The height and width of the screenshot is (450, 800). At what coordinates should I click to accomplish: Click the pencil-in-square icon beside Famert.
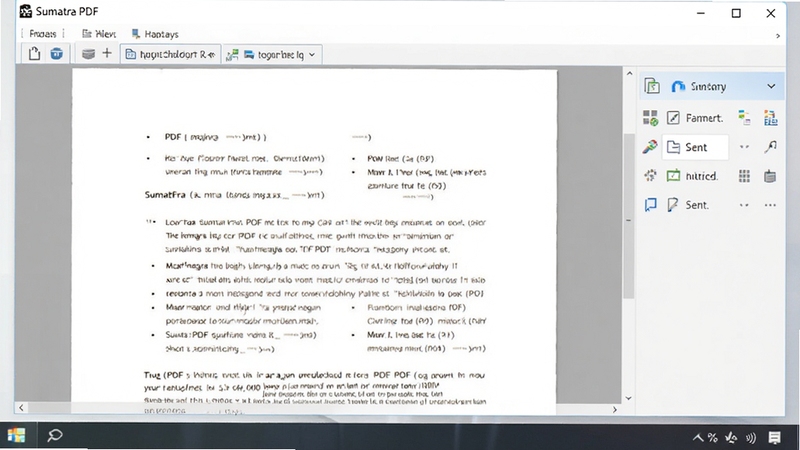[673, 118]
